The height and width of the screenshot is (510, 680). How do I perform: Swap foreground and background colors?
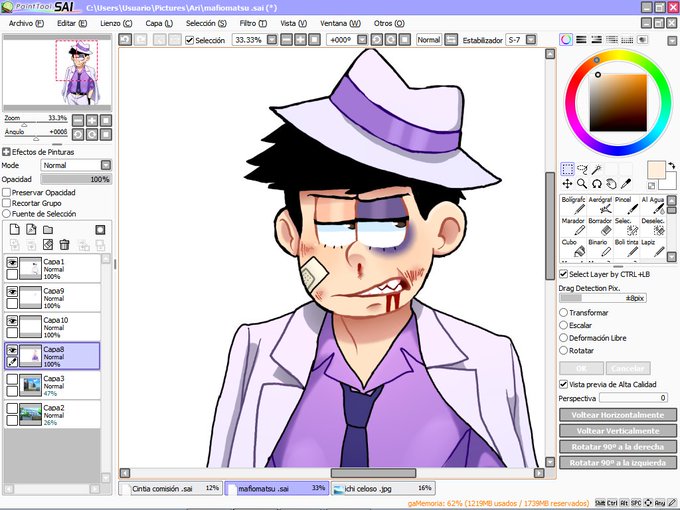672,165
